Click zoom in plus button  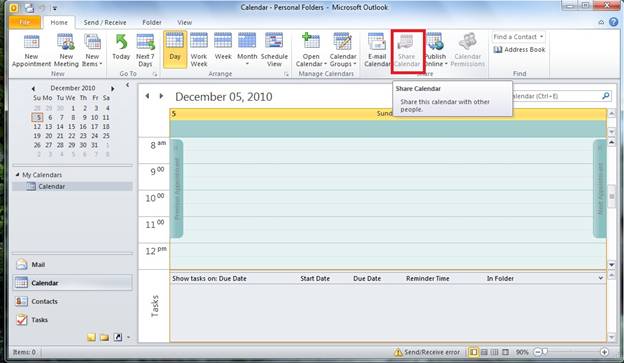(x=604, y=352)
